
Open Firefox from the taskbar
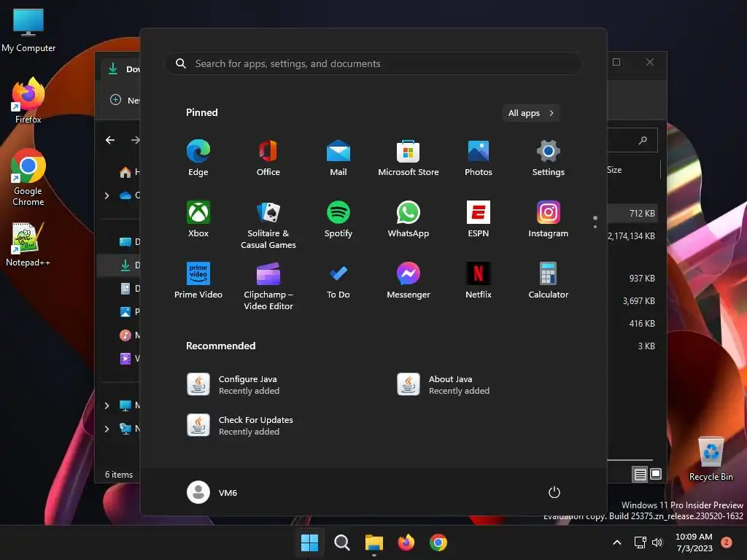point(406,542)
